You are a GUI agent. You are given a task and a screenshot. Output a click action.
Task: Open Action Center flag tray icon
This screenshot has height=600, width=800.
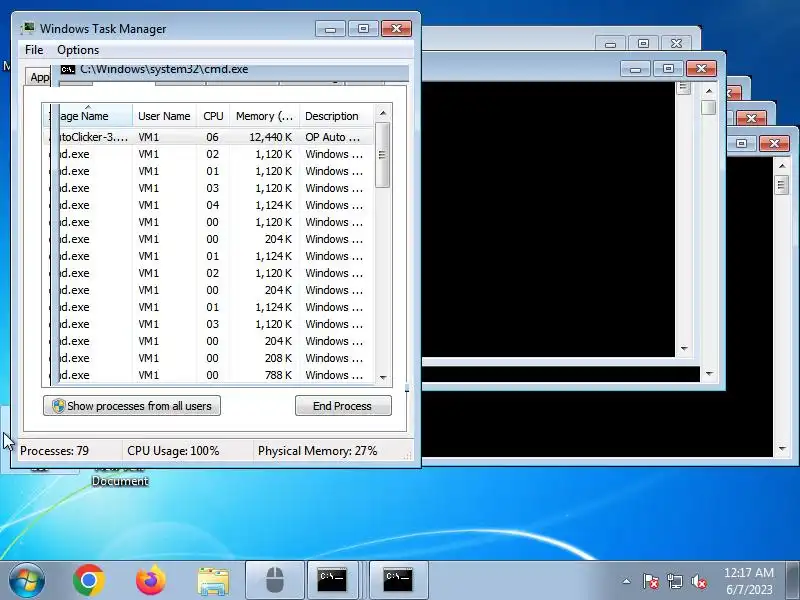(650, 581)
